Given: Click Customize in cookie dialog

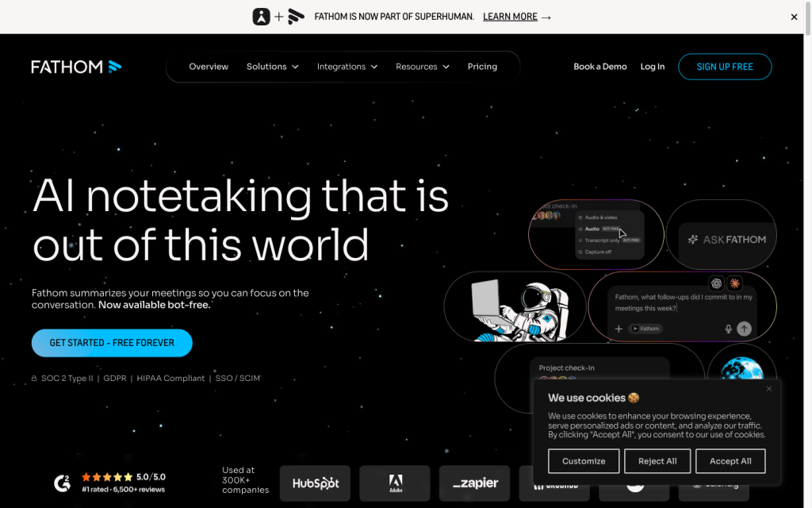Looking at the screenshot, I should tap(583, 461).
